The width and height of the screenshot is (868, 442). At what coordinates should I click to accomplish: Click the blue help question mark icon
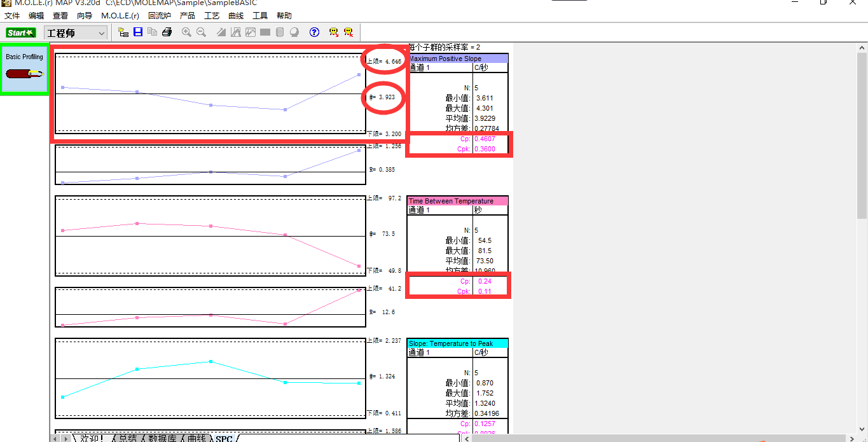(314, 32)
